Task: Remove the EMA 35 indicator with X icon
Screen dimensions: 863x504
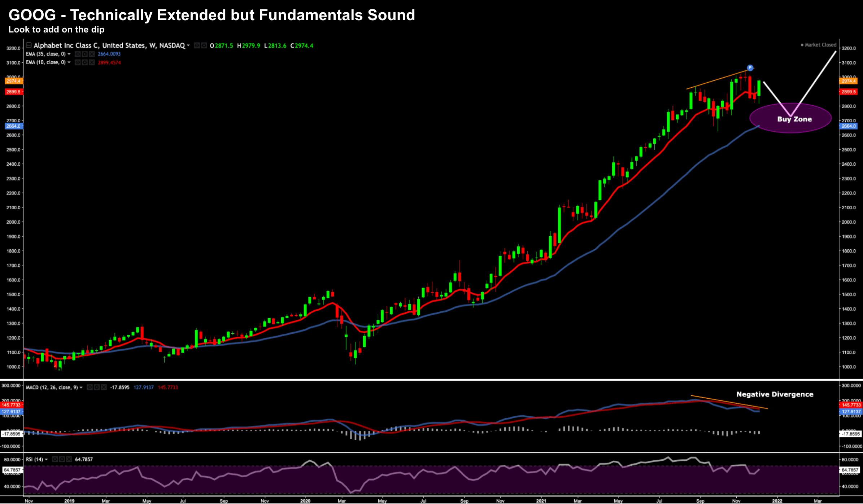Action: [x=92, y=54]
